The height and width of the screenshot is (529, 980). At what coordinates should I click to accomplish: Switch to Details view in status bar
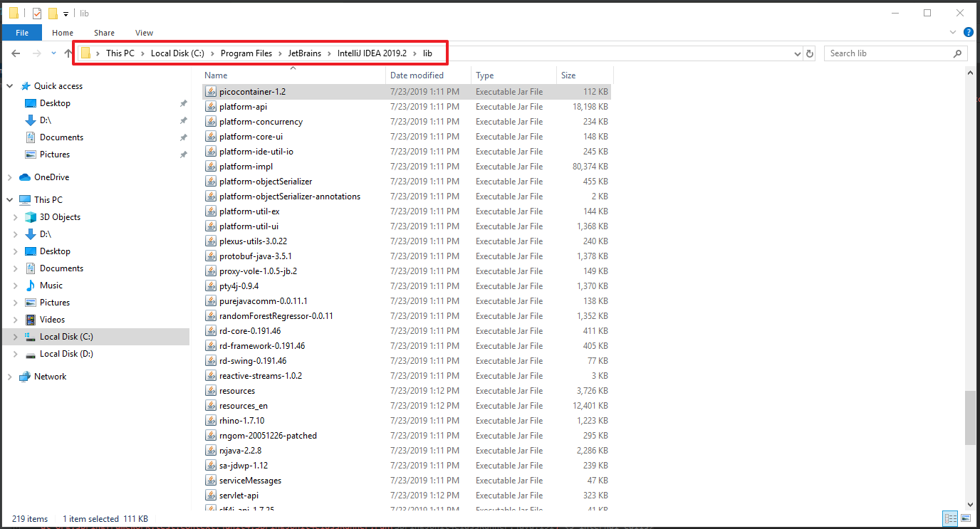pyautogui.click(x=950, y=519)
